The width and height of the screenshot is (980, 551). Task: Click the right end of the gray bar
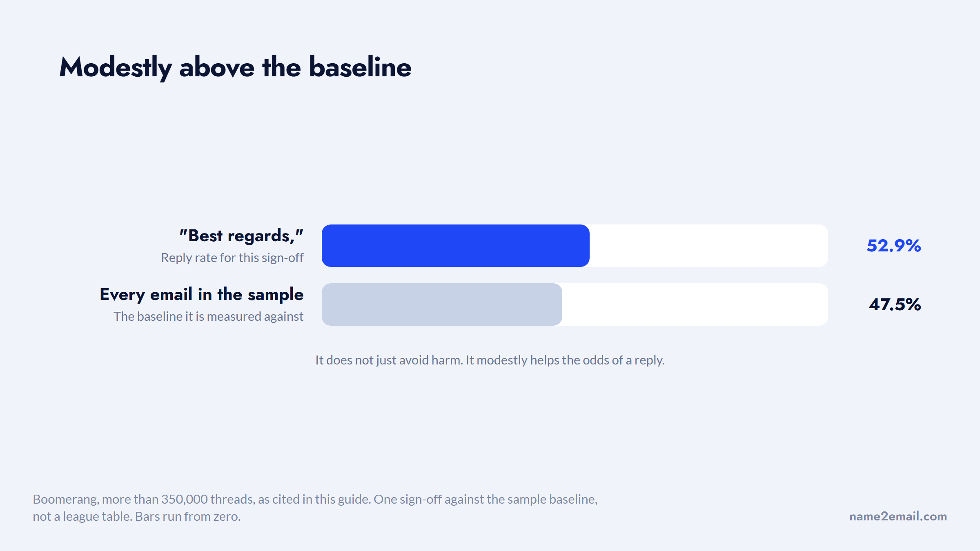[x=558, y=304]
